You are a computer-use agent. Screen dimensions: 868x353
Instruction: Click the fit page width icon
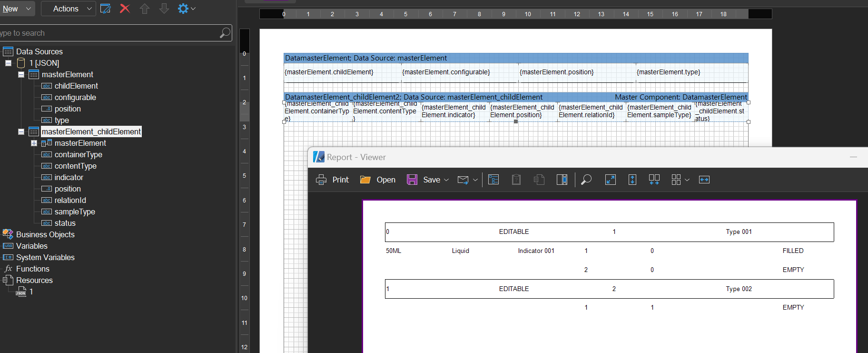pos(704,180)
